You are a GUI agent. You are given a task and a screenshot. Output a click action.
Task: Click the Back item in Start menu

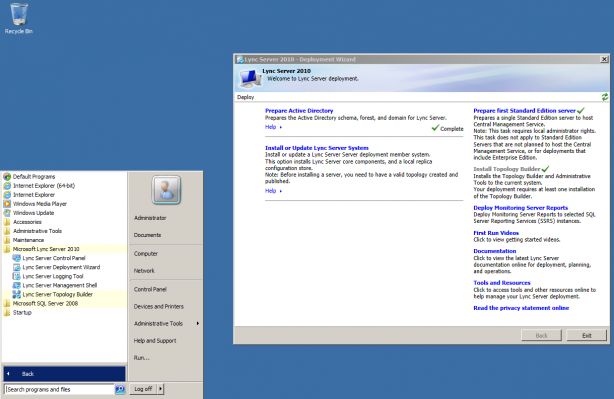[x=64, y=374]
